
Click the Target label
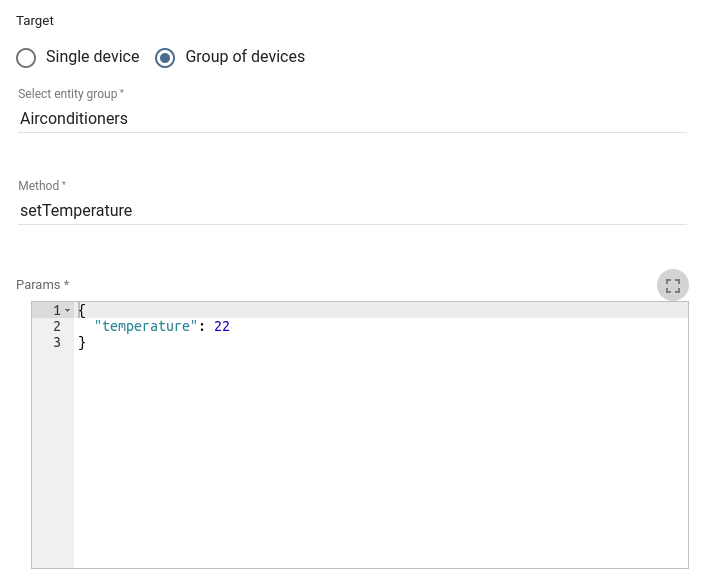click(35, 21)
